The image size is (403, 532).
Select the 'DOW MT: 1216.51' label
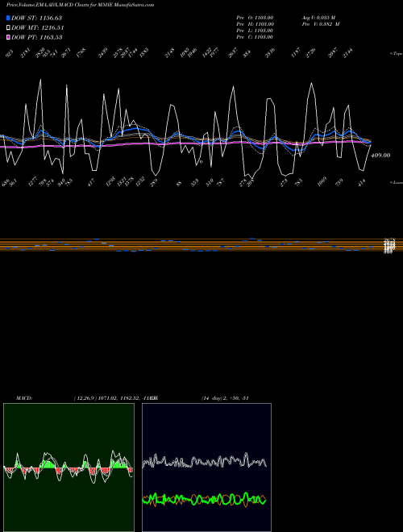point(38,28)
